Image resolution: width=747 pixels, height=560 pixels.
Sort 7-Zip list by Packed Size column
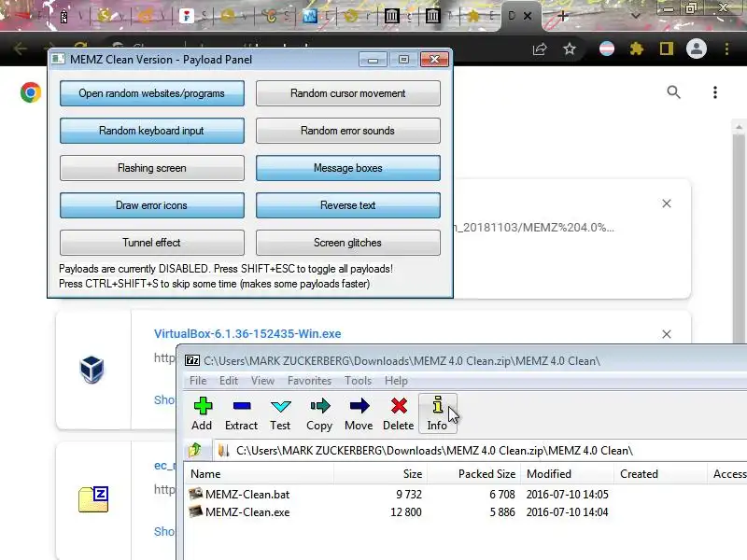pyautogui.click(x=473, y=474)
